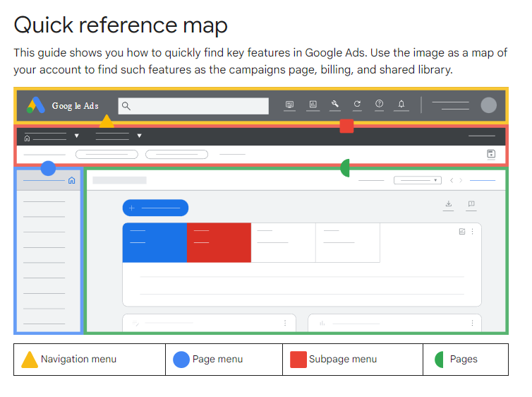The height and width of the screenshot is (397, 532).
Task: Open three-dot menu in bottom-right card
Action: 472,323
